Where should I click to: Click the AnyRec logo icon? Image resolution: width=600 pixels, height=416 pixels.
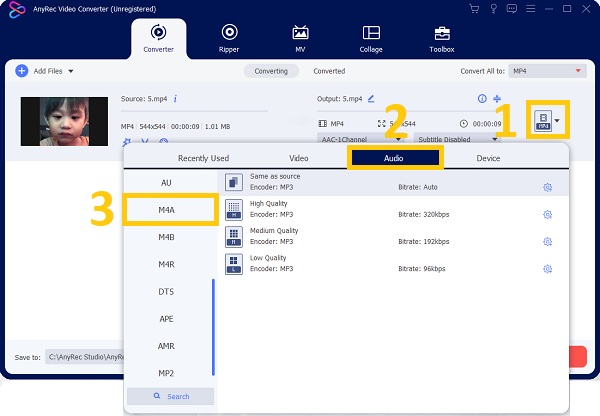point(16,10)
